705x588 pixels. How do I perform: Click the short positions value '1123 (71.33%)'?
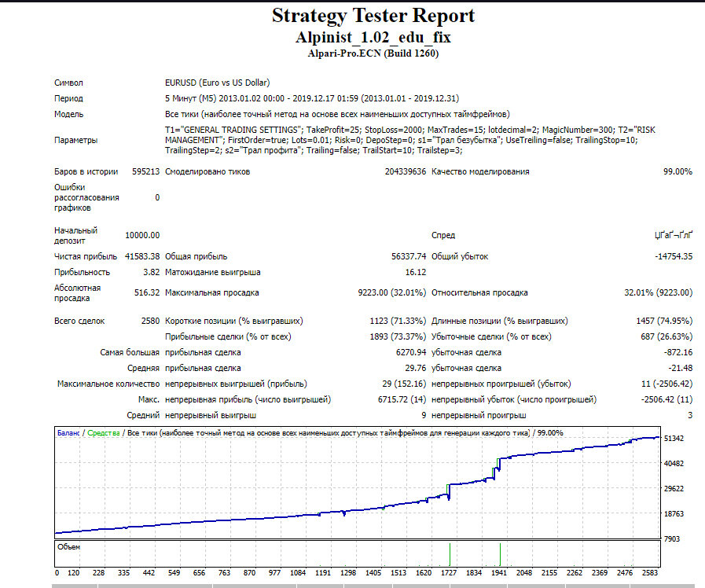click(398, 321)
